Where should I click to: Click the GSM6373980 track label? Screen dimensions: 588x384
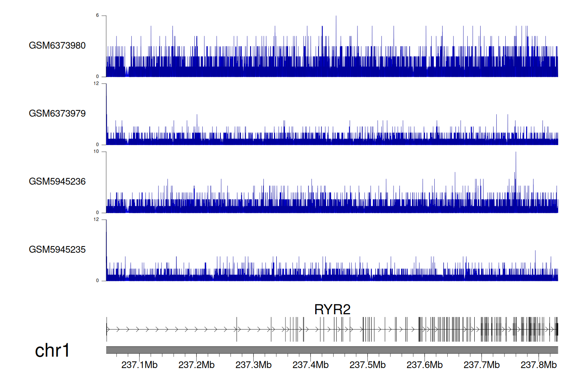(57, 45)
